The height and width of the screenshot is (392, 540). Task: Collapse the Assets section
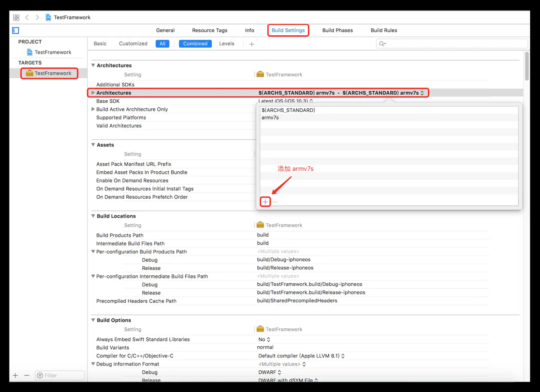(x=93, y=145)
